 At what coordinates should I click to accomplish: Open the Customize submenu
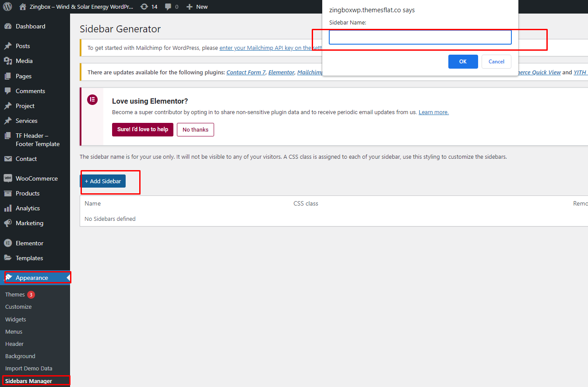click(x=18, y=307)
